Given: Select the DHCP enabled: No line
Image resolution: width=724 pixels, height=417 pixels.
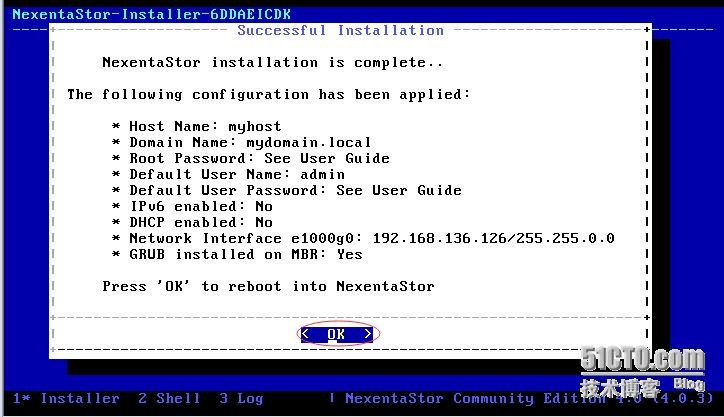Looking at the screenshot, I should (192, 222).
